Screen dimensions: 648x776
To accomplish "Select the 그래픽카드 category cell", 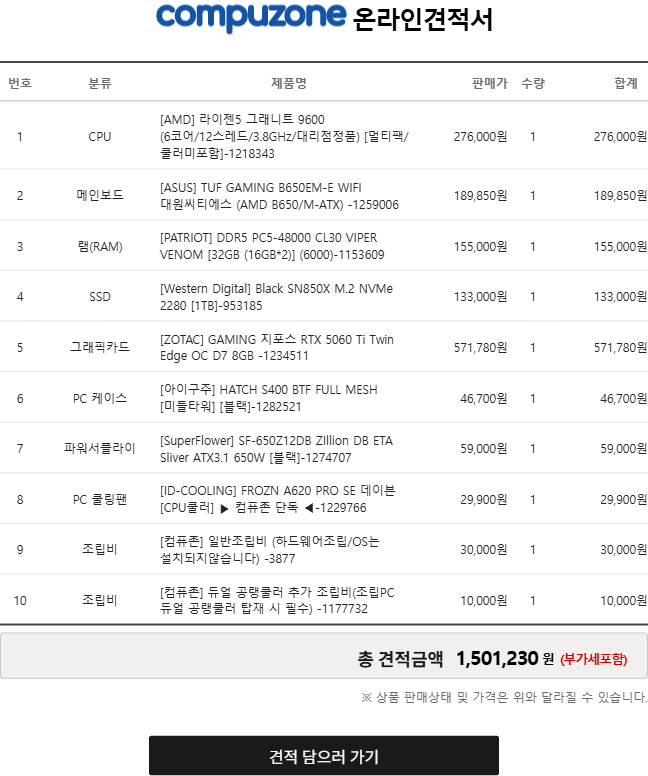I will pos(100,348).
